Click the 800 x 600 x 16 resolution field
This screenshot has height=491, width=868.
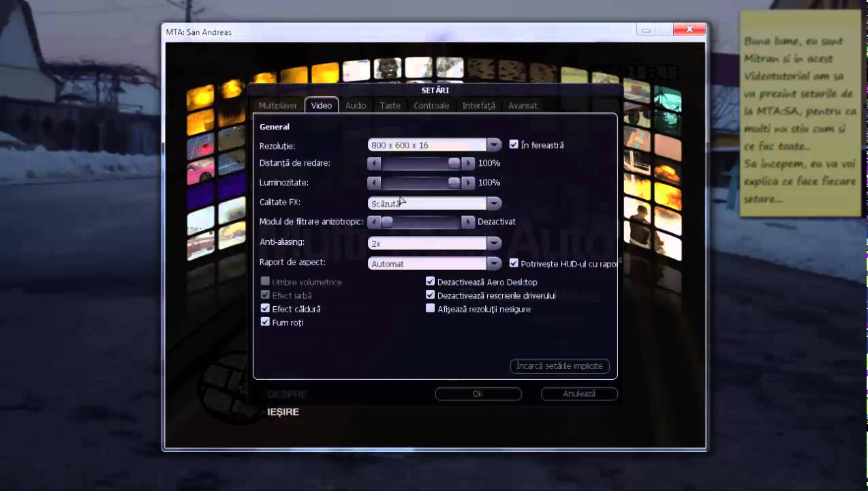[x=427, y=145]
